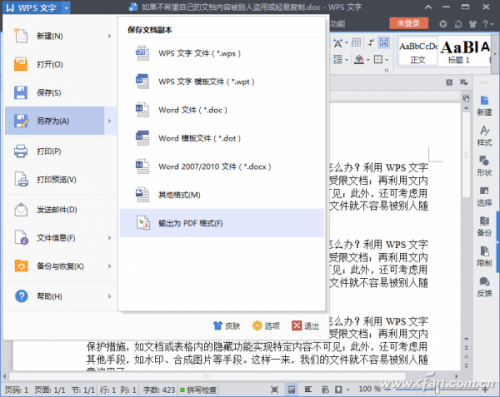The height and width of the screenshot is (397, 500).
Task: Switch to full screen view icon
Action: point(275,389)
